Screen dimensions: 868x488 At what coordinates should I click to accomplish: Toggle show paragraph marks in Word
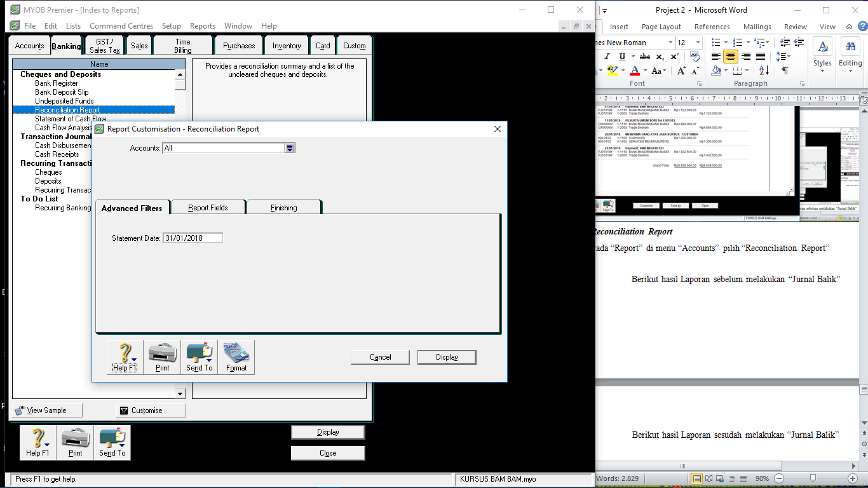[785, 71]
